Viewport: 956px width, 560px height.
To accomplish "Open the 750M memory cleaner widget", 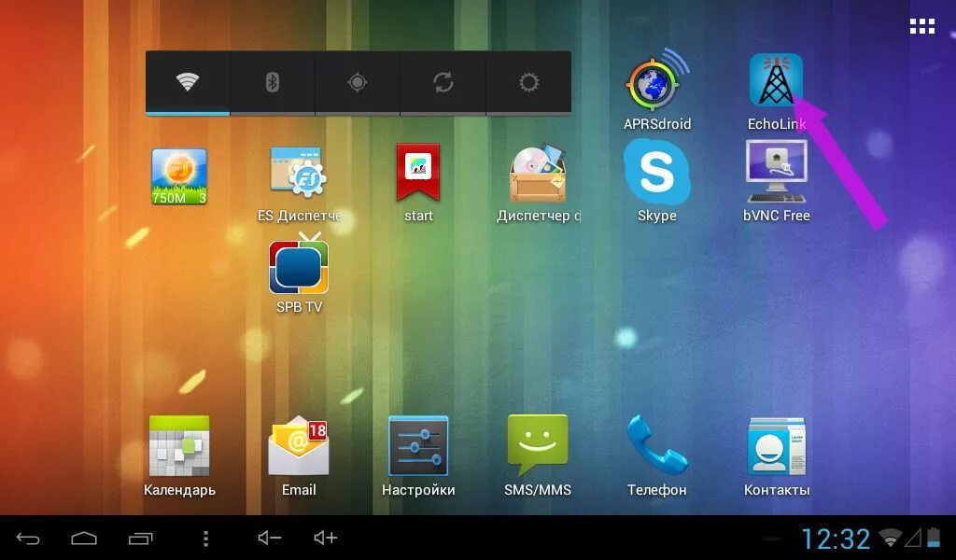I will coord(179,176).
